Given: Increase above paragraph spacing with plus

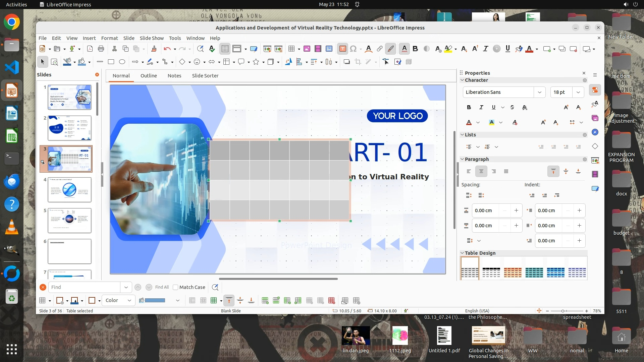Looking at the screenshot, I should pyautogui.click(x=516, y=210).
